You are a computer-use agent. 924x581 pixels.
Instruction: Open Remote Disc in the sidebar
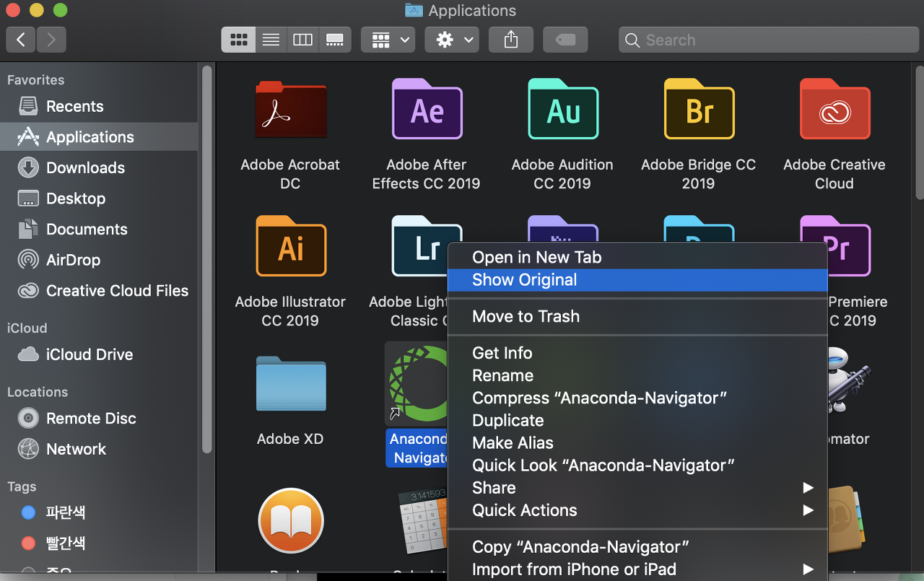click(x=99, y=418)
